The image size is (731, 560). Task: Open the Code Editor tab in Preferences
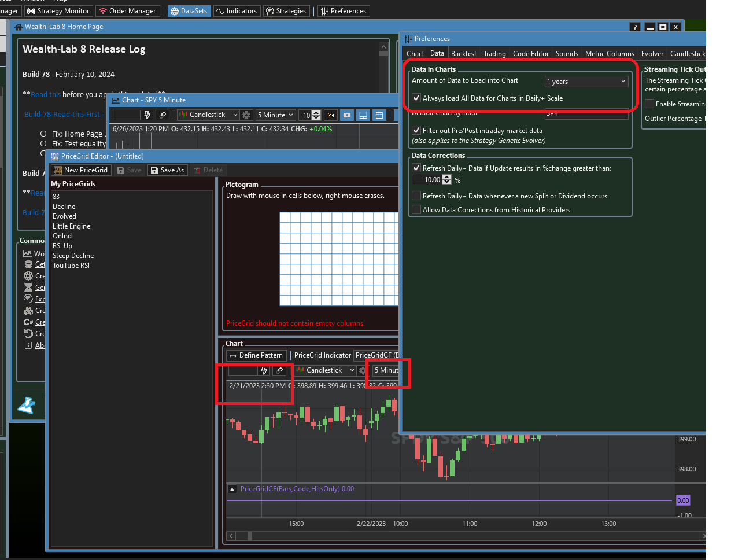pyautogui.click(x=531, y=54)
